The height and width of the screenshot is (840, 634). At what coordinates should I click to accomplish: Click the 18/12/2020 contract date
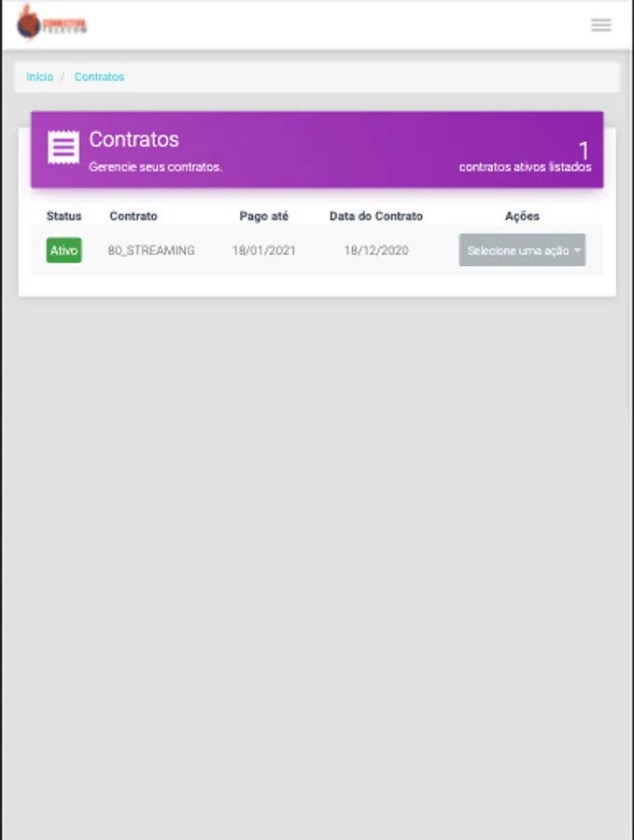tap(376, 250)
